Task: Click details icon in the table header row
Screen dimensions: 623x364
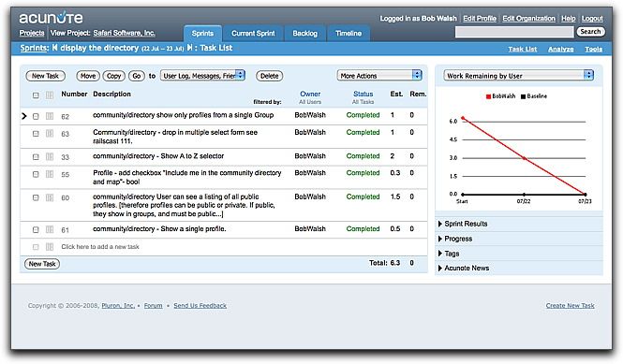Action: (x=50, y=95)
